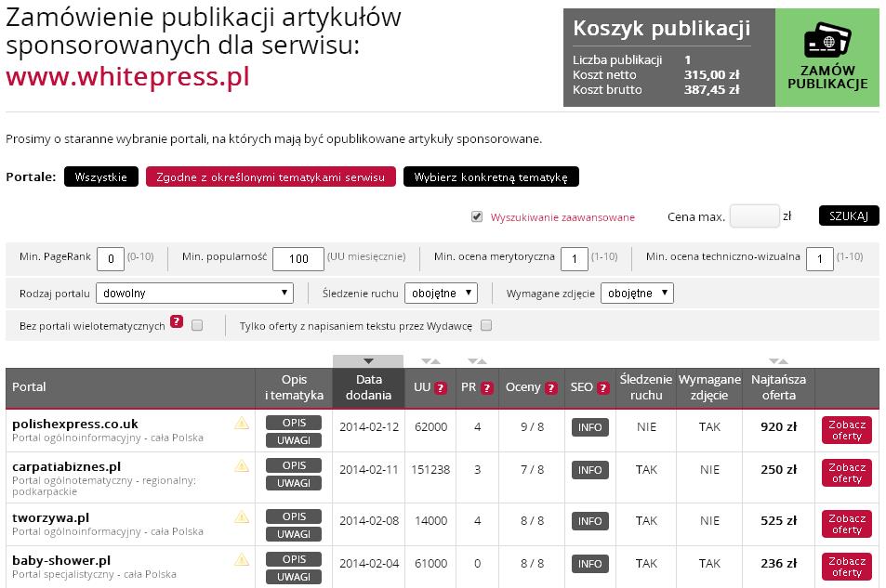The height and width of the screenshot is (588, 886).
Task: Enable Bez portali wielotematycznych checkbox
Action: pyautogui.click(x=197, y=325)
